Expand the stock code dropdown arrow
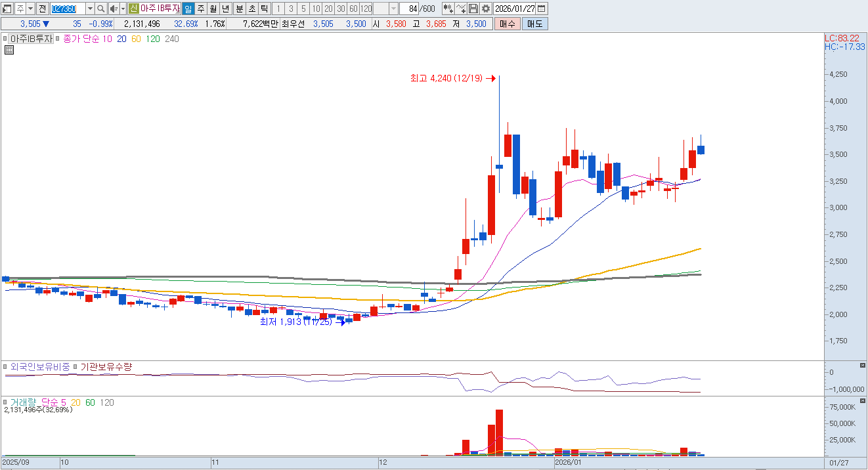 90,9
